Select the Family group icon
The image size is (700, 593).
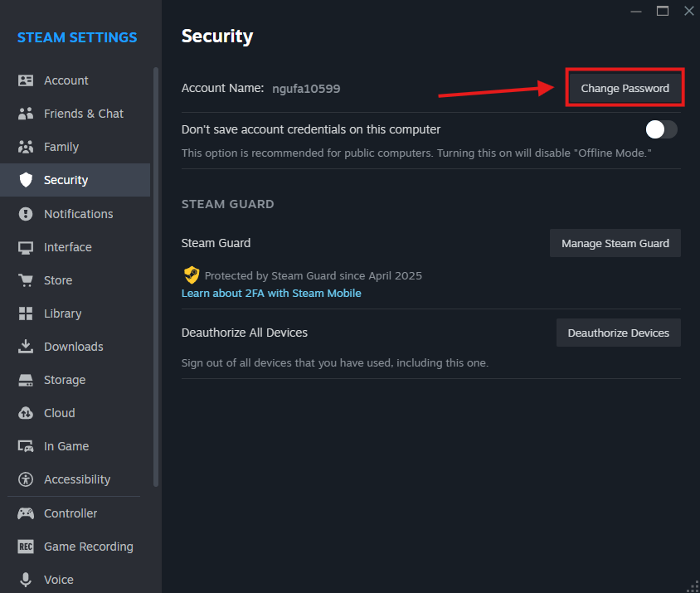click(26, 147)
